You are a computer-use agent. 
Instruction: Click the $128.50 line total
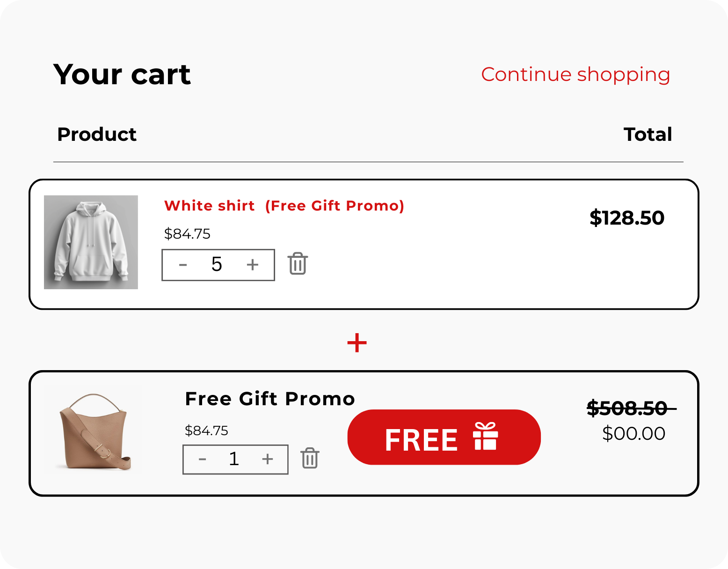pyautogui.click(x=626, y=218)
